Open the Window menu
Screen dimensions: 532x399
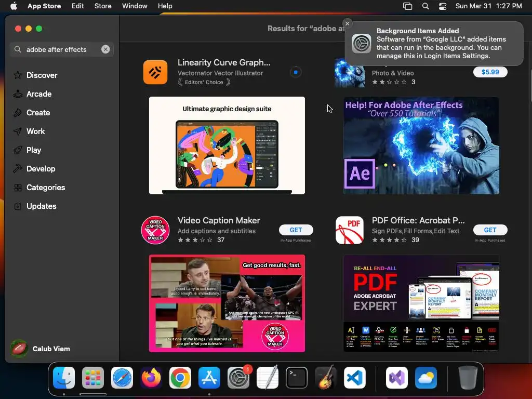[x=135, y=6]
